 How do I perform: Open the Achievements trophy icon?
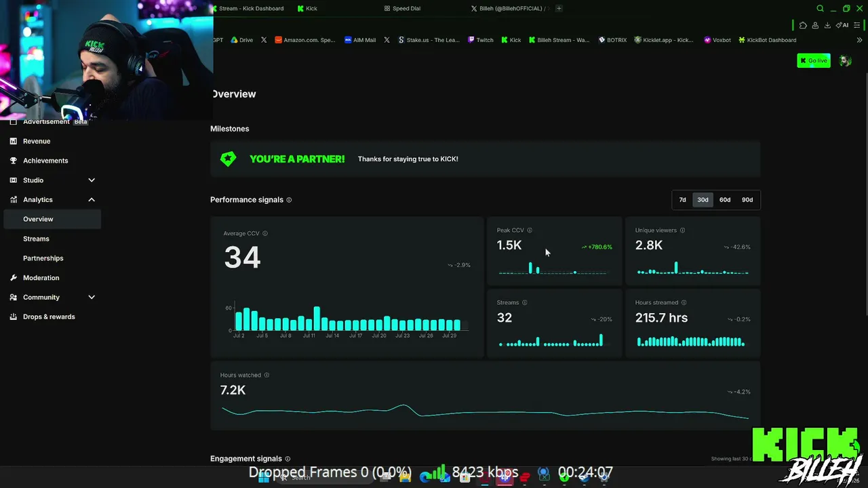(14, 161)
